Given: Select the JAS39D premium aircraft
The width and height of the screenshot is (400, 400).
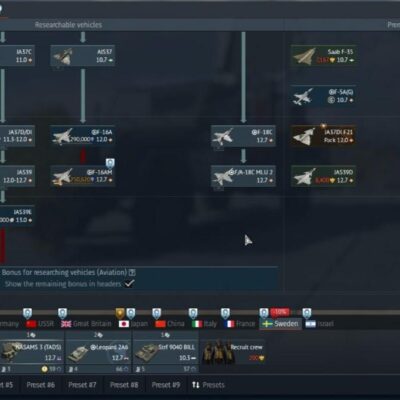Looking at the screenshot, I should (x=323, y=176).
